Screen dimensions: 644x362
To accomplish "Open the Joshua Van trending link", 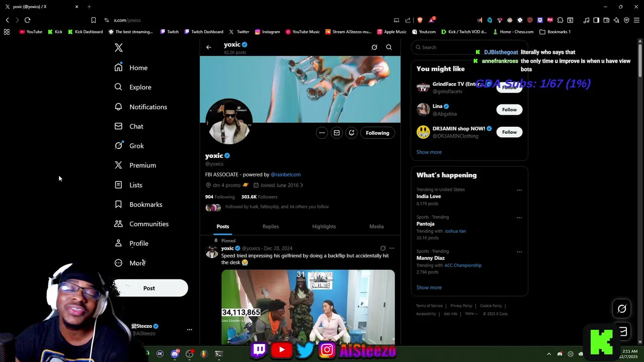I will pyautogui.click(x=455, y=231).
